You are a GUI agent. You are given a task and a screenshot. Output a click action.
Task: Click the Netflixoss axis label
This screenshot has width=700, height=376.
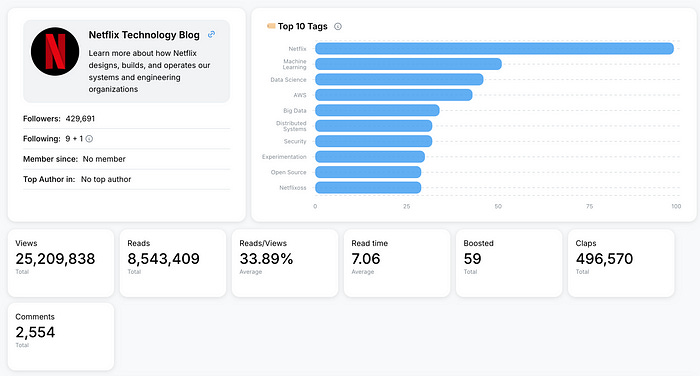point(293,188)
